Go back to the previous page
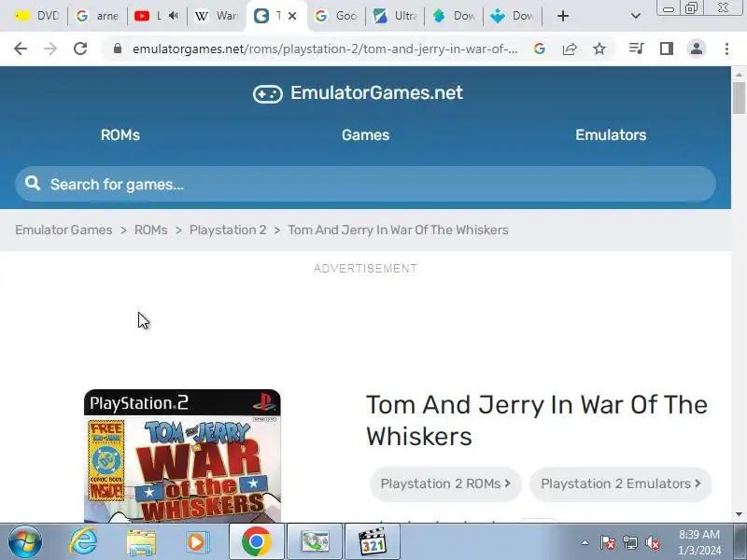The height and width of the screenshot is (560, 747). point(21,49)
